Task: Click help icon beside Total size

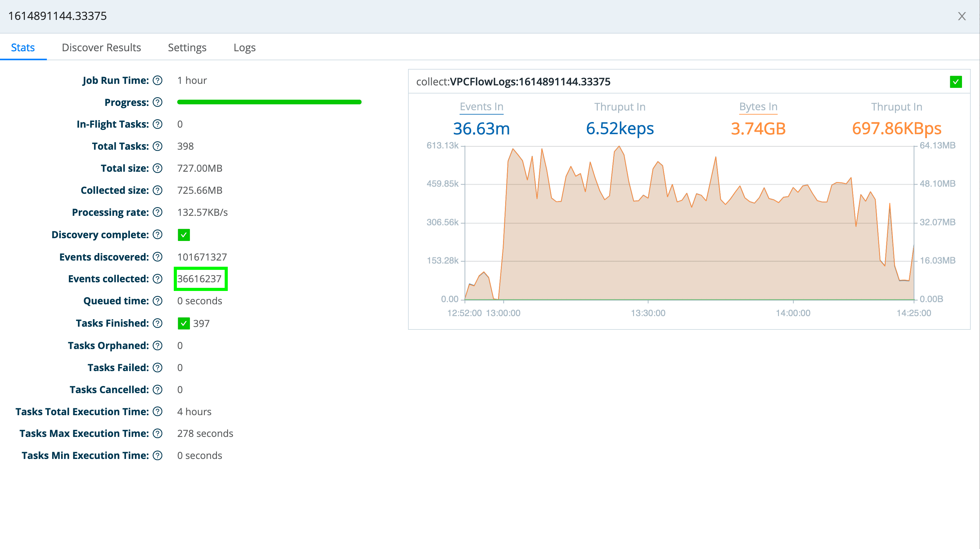Action: (x=158, y=168)
